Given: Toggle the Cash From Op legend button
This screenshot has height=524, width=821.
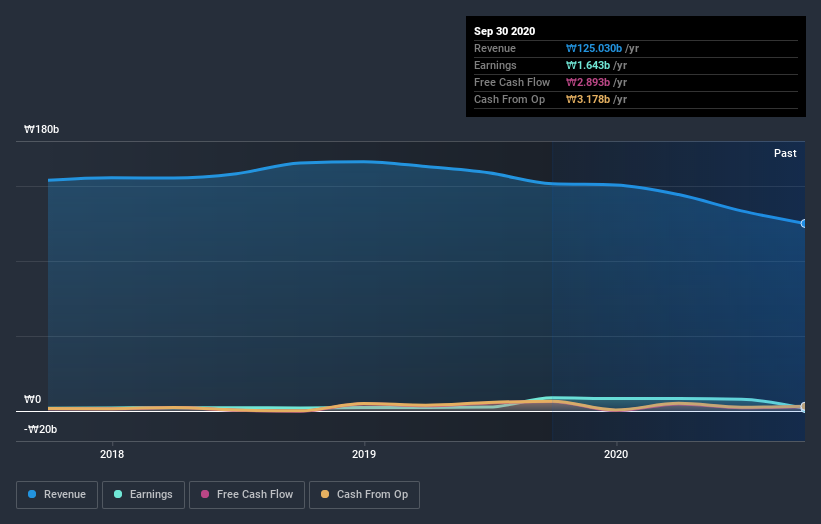Looking at the screenshot, I should click(364, 495).
